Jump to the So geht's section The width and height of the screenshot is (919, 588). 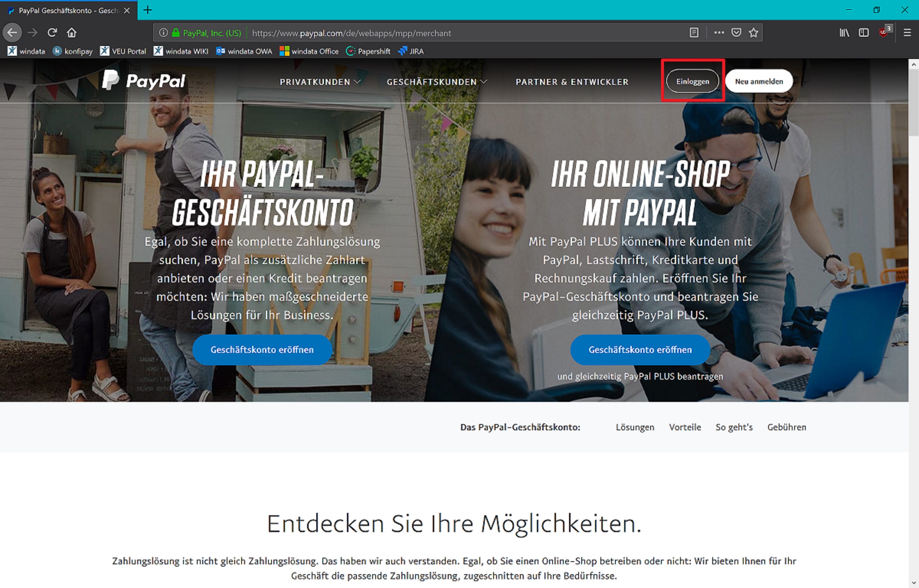[x=734, y=427]
